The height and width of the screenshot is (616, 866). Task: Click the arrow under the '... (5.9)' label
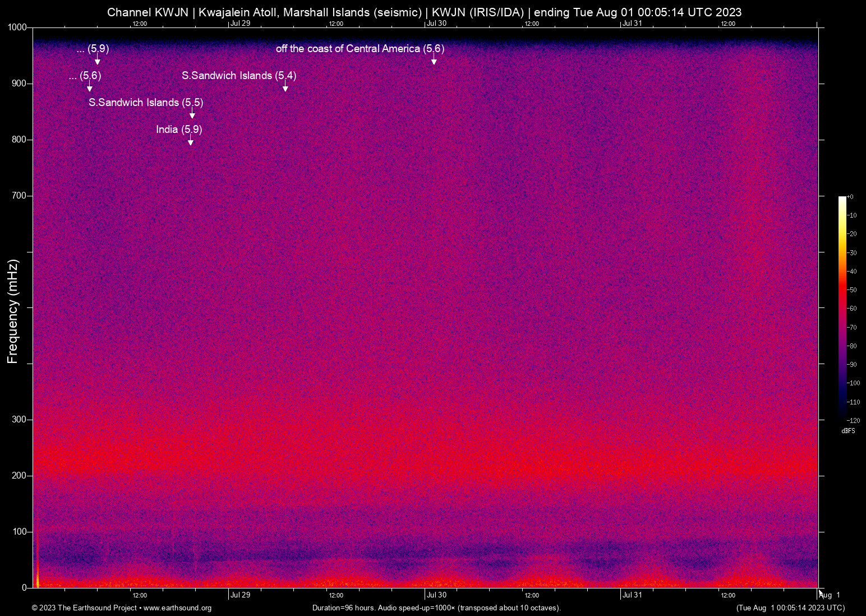click(x=97, y=61)
